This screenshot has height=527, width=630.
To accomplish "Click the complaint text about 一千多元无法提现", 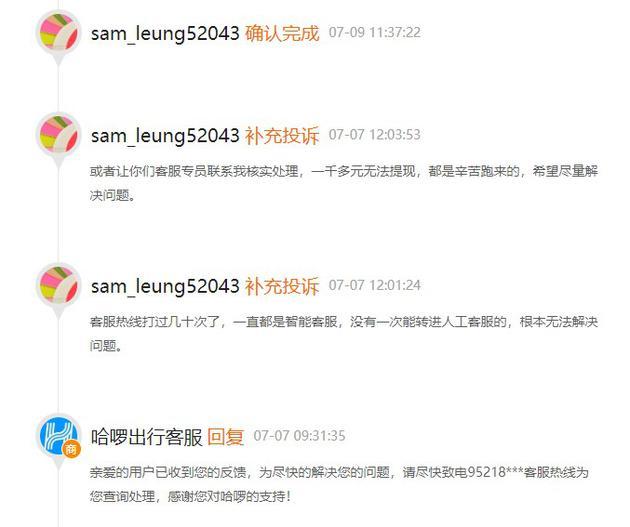I will tap(344, 183).
